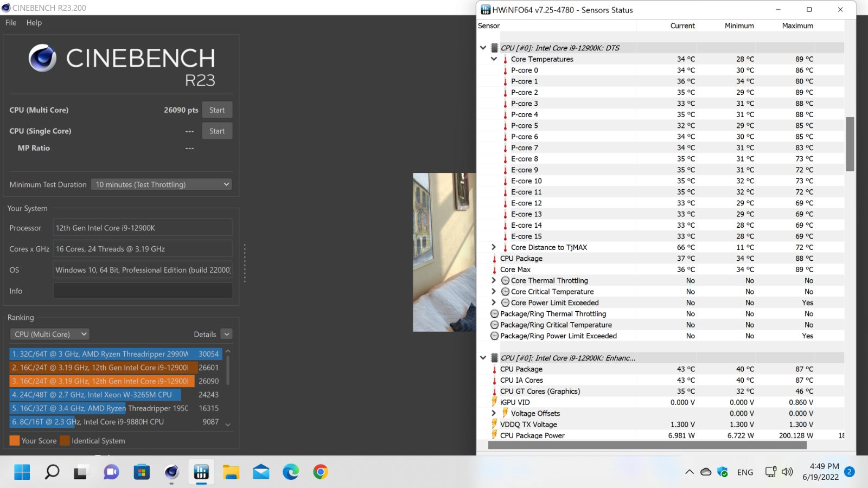868x488 pixels.
Task: Open Teams Chat from taskbar
Action: [111, 472]
